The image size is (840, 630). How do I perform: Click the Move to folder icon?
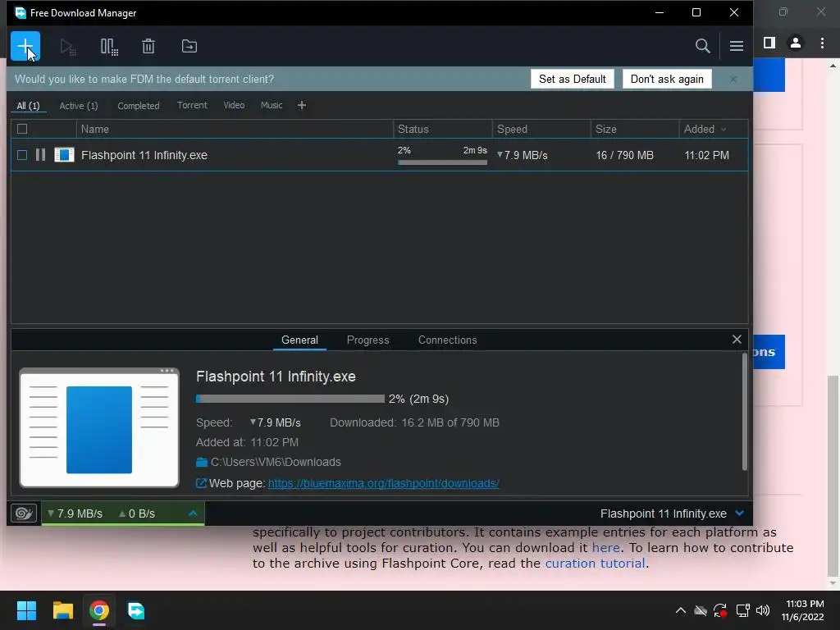(189, 46)
